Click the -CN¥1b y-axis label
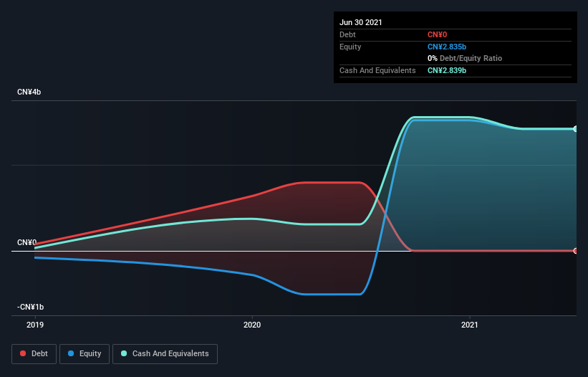The image size is (588, 377). coord(30,307)
